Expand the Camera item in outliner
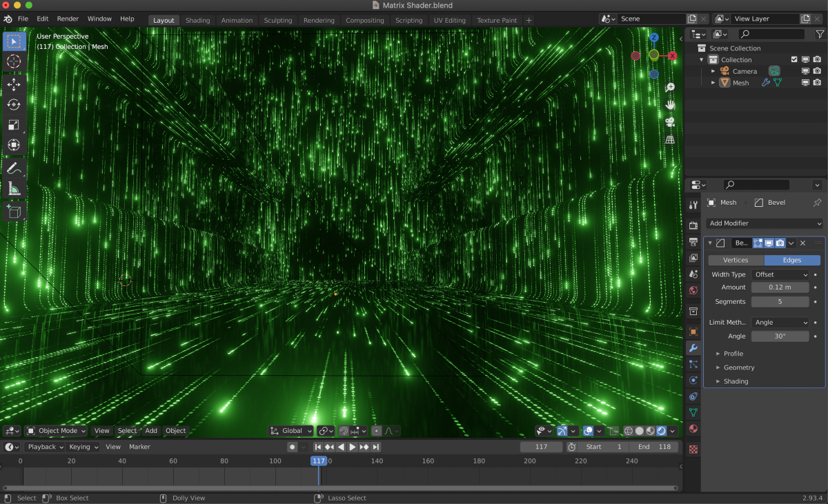828x504 pixels. pyautogui.click(x=713, y=71)
